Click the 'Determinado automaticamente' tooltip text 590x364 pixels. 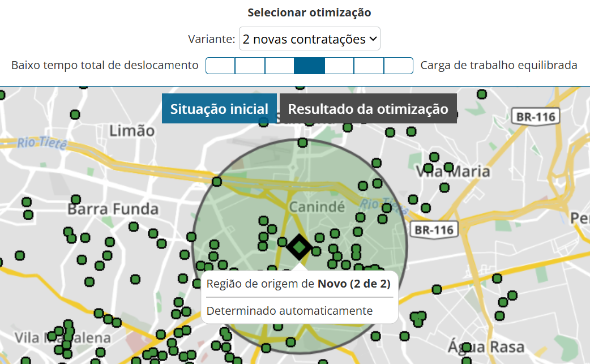pyautogui.click(x=289, y=311)
